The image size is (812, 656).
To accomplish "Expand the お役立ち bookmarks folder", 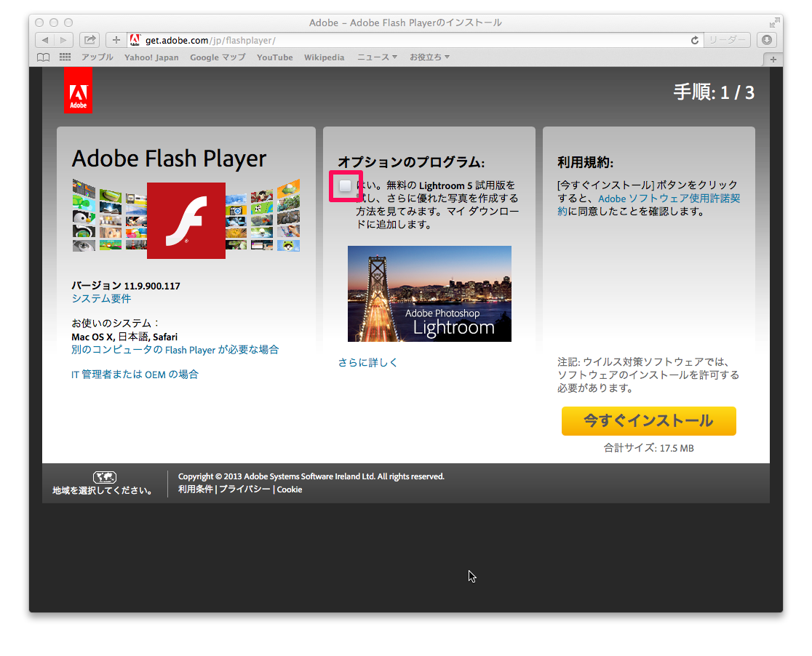I will (x=429, y=57).
